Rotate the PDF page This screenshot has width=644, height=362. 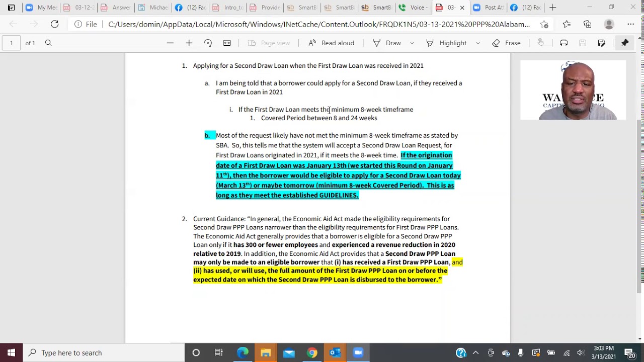[x=208, y=43]
